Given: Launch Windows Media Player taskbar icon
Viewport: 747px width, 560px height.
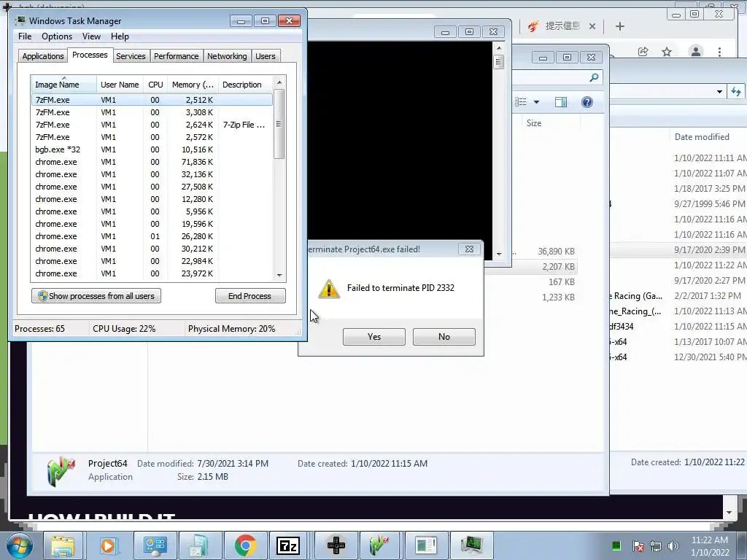Looking at the screenshot, I should pyautogui.click(x=108, y=545).
